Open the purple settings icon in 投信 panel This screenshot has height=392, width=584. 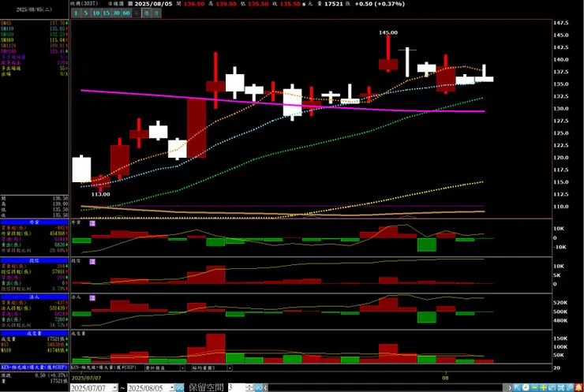[92, 262]
